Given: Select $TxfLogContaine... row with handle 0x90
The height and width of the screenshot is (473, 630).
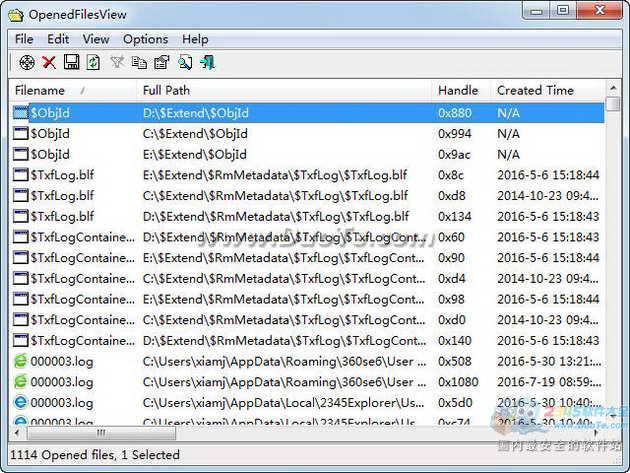Looking at the screenshot, I should click(x=307, y=258).
